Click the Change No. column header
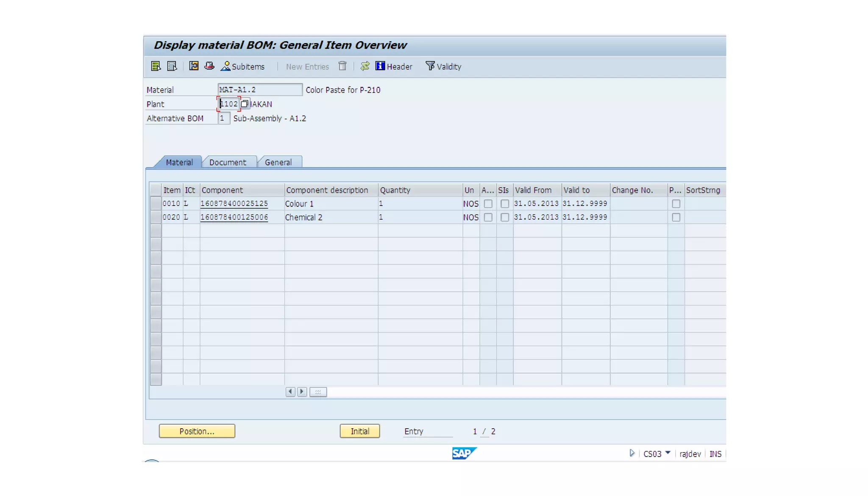 click(x=639, y=190)
